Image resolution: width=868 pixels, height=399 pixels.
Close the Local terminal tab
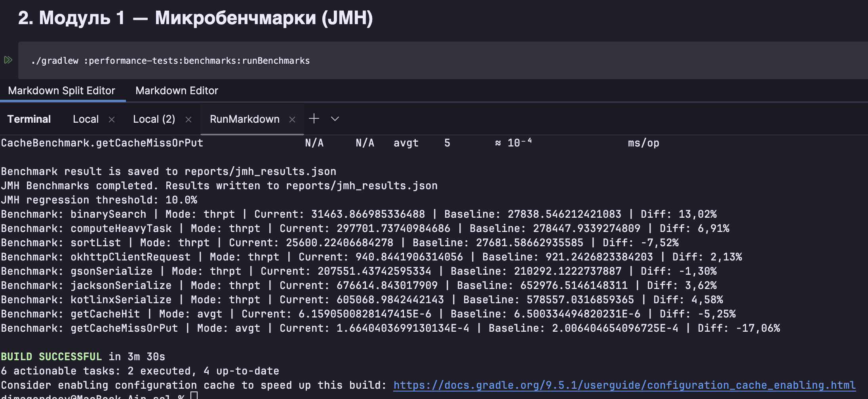[x=112, y=120]
